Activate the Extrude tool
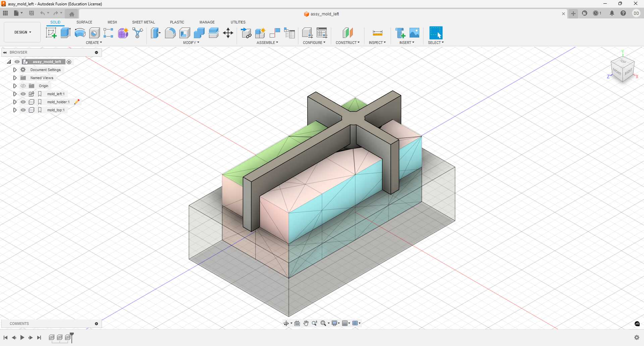 (65, 33)
